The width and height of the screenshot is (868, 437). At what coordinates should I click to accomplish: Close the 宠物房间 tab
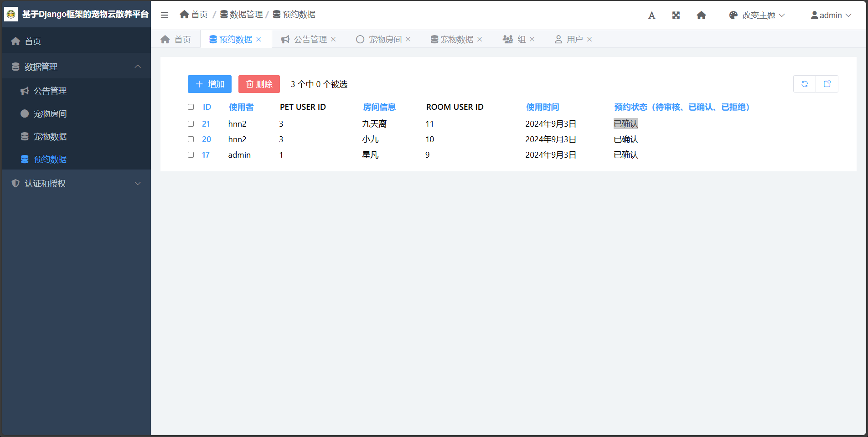point(408,39)
